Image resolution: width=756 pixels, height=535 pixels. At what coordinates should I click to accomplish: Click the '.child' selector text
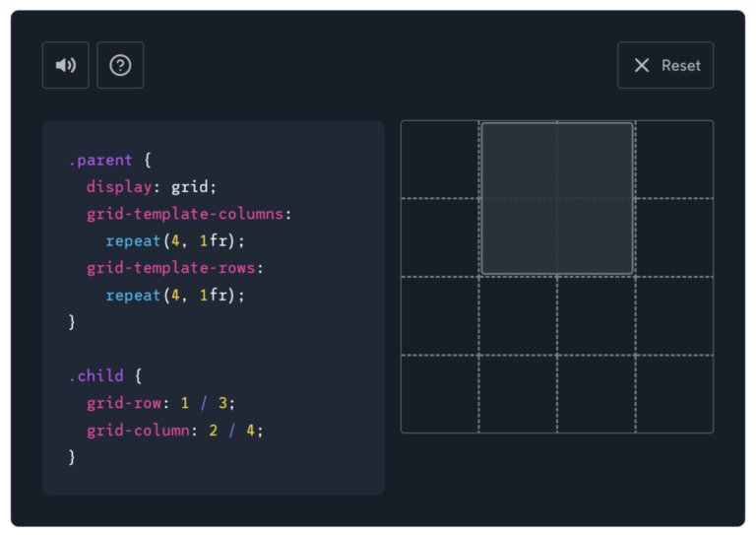tap(95, 375)
